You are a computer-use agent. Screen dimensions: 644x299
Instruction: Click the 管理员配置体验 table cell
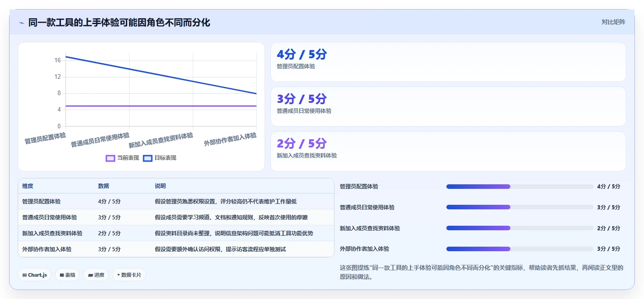[41, 201]
